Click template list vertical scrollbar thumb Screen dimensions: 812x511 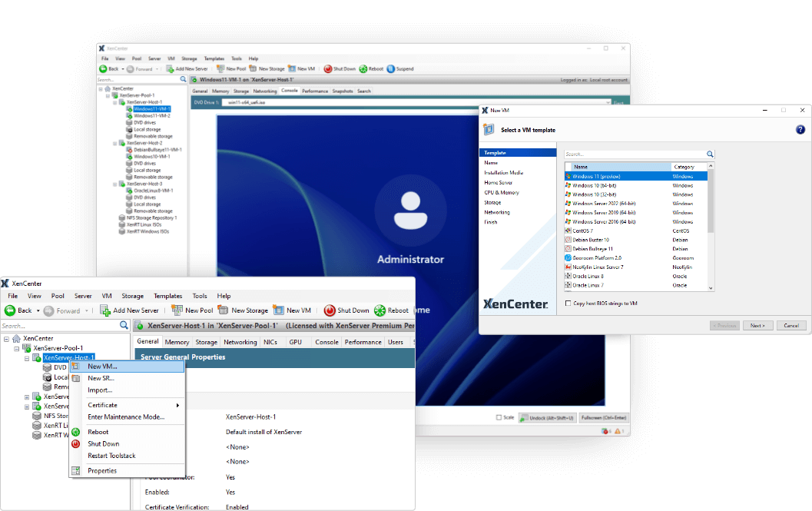711,201
